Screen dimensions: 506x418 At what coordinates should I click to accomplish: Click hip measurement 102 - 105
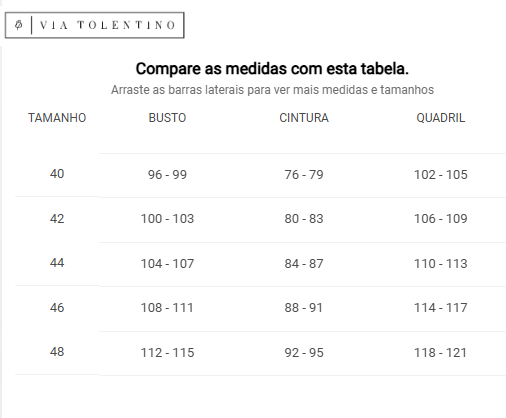[x=441, y=175]
